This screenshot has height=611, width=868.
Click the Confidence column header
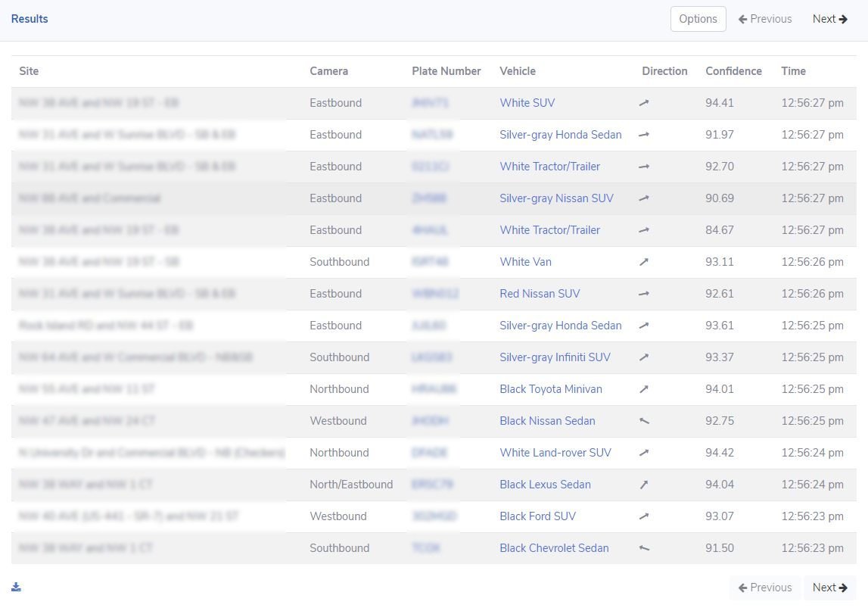733,71
